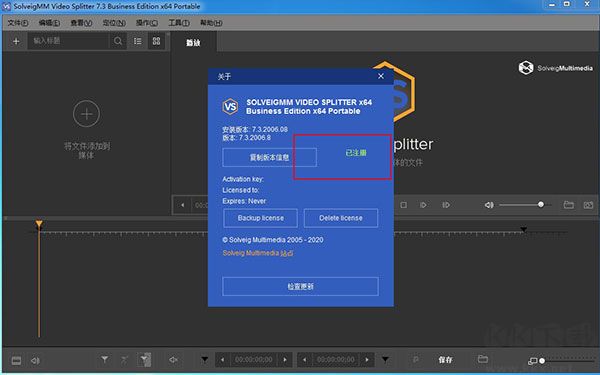
Task: Click the 检查更新 button
Action: pyautogui.click(x=300, y=286)
